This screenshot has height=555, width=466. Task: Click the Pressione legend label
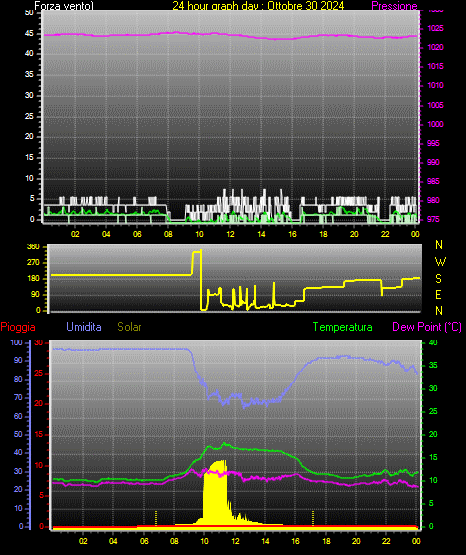coord(394,6)
